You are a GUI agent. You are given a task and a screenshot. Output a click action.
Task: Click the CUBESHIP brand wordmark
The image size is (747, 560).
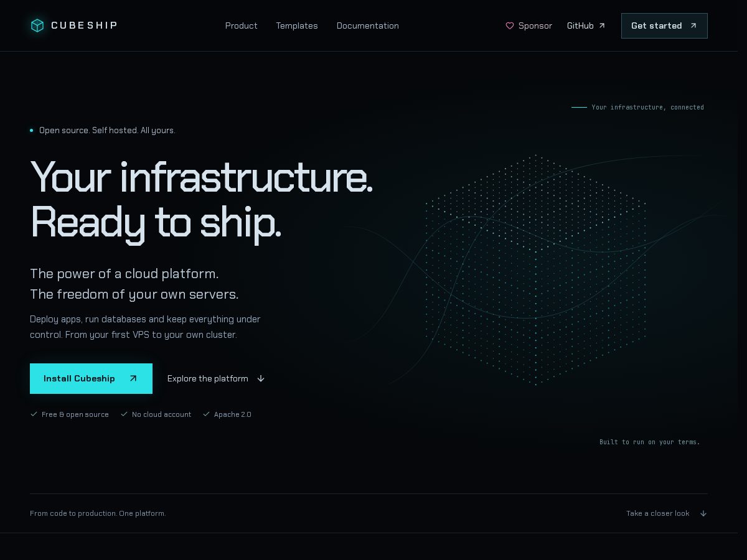[84, 26]
